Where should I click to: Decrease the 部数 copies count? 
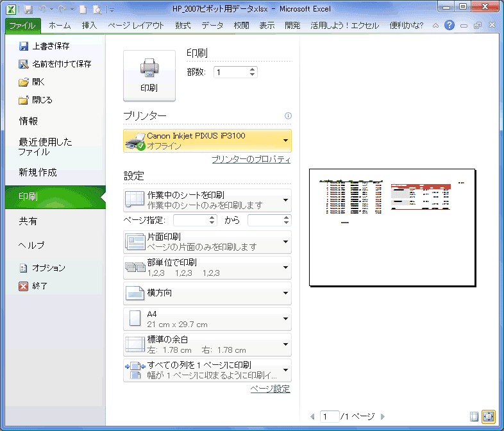(x=253, y=75)
